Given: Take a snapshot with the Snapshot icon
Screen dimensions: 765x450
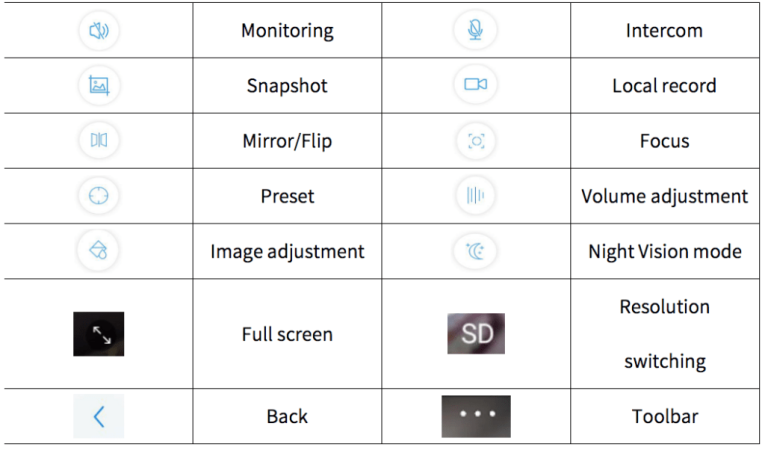Looking at the screenshot, I should click(98, 85).
